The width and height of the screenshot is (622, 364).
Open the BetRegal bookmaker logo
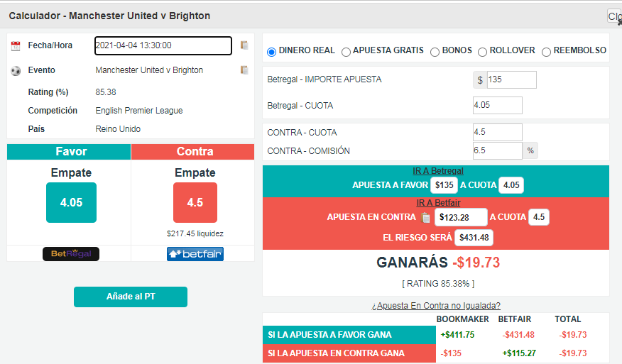coord(71,254)
